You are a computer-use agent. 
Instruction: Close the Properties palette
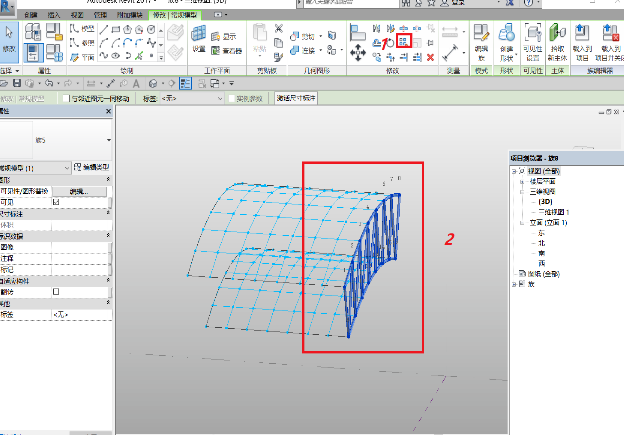click(108, 111)
